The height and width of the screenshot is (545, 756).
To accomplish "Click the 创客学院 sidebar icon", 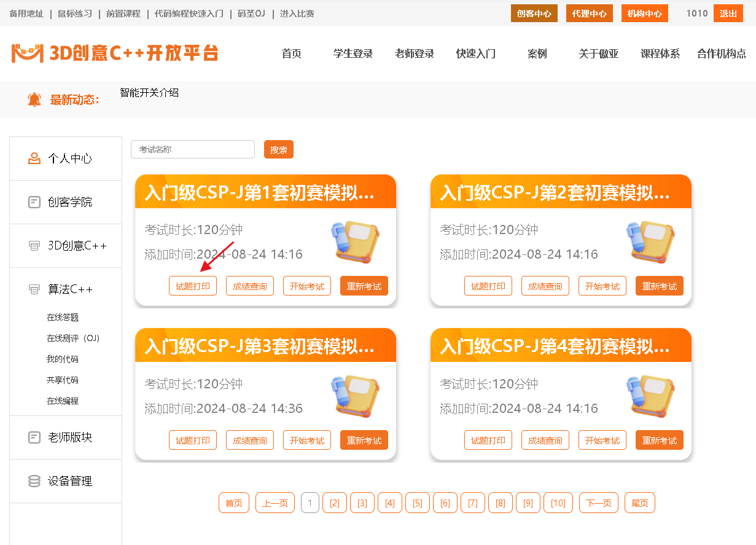I will pos(34,202).
